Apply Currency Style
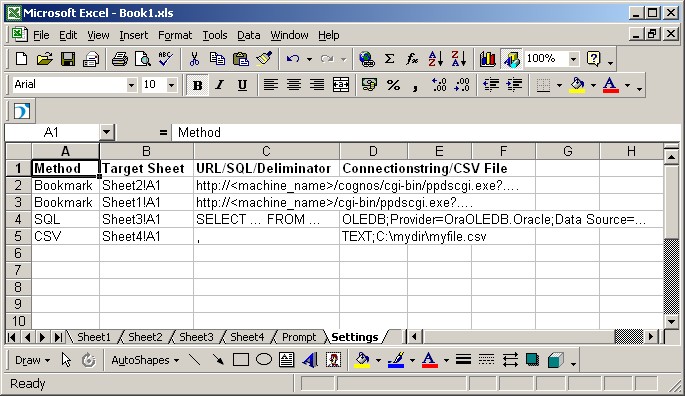This screenshot has width=685, height=396. click(x=369, y=85)
